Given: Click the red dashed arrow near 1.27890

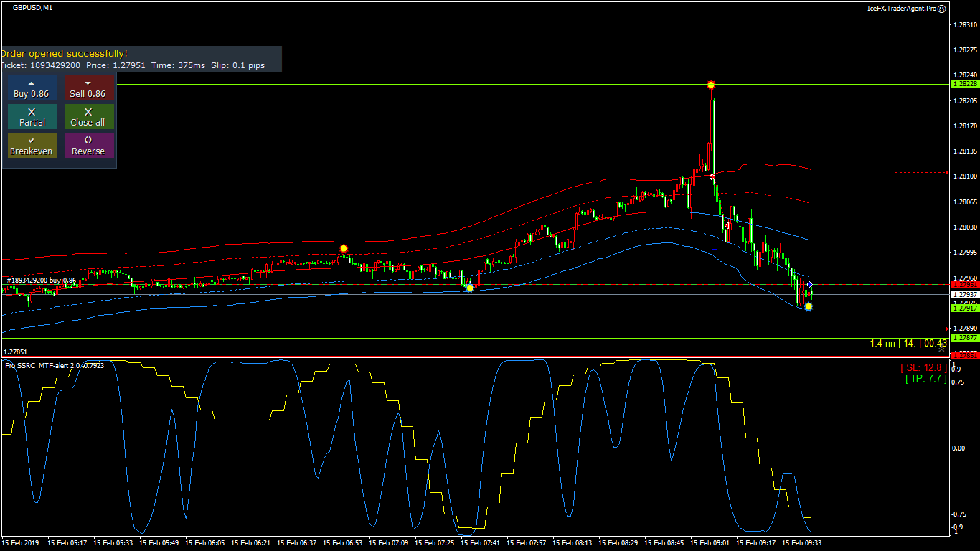Looking at the screenshot, I should pyautogui.click(x=922, y=329).
